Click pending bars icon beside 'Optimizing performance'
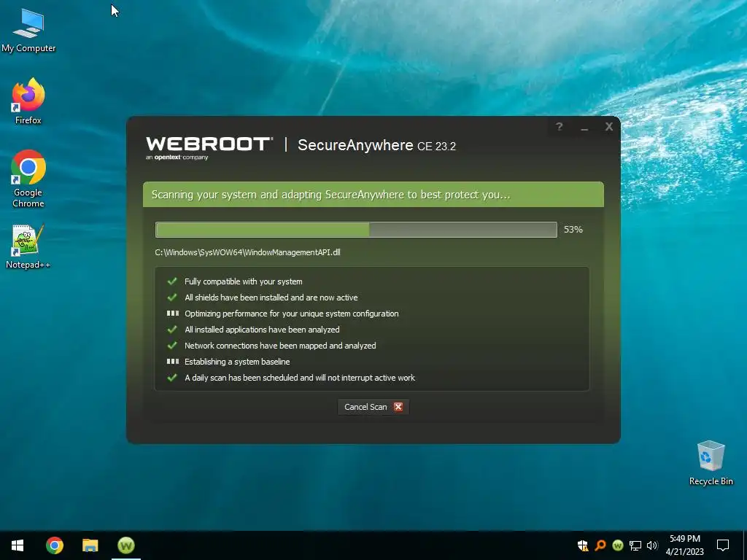 pyautogui.click(x=172, y=314)
